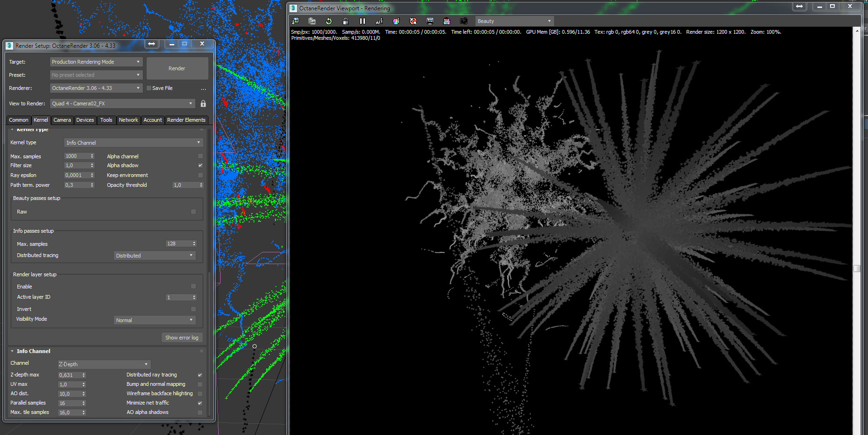Uncheck Distributed ray tracing

coord(200,375)
